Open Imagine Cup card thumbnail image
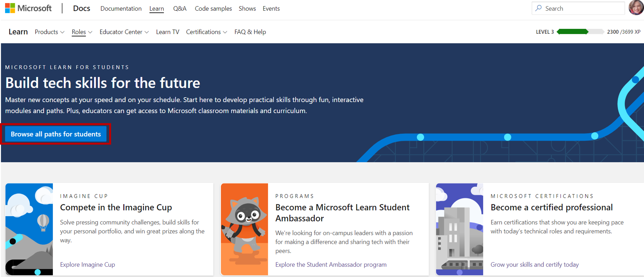This screenshot has width=644, height=277. click(x=29, y=229)
